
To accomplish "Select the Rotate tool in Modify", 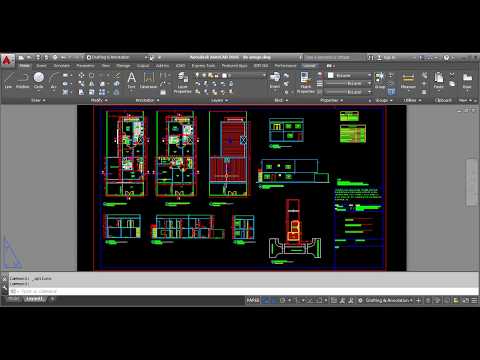I will tap(91, 76).
